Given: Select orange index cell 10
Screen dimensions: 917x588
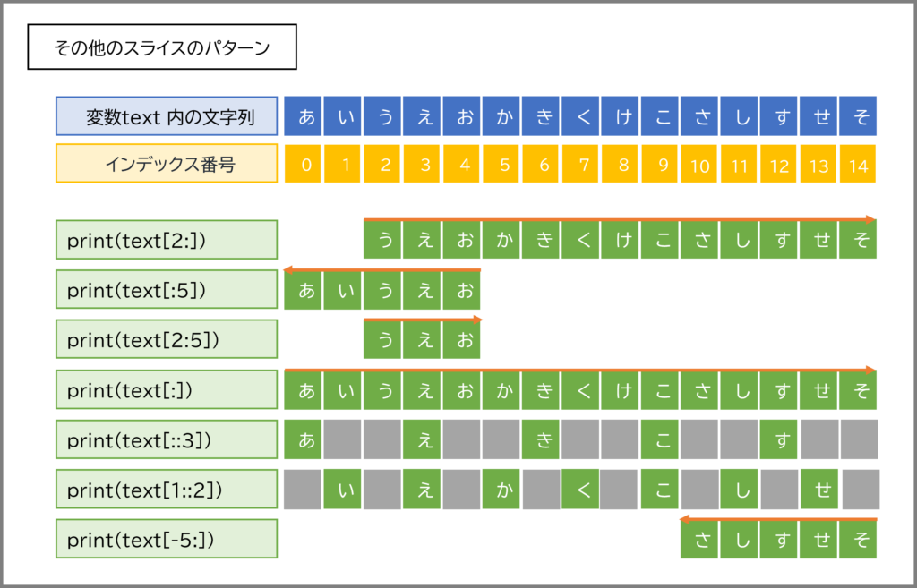Looking at the screenshot, I should tap(698, 164).
